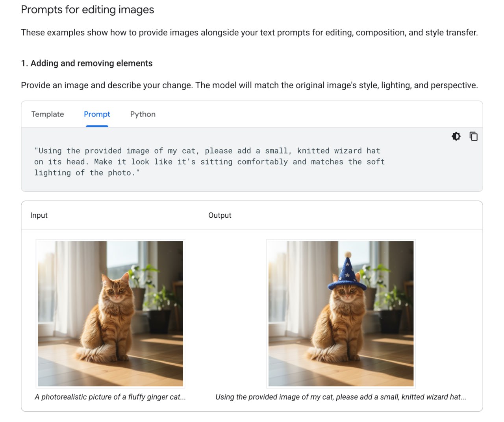Screen dimensions: 504x422
Task: Open the output cat with wizard hat image
Action: (341, 313)
